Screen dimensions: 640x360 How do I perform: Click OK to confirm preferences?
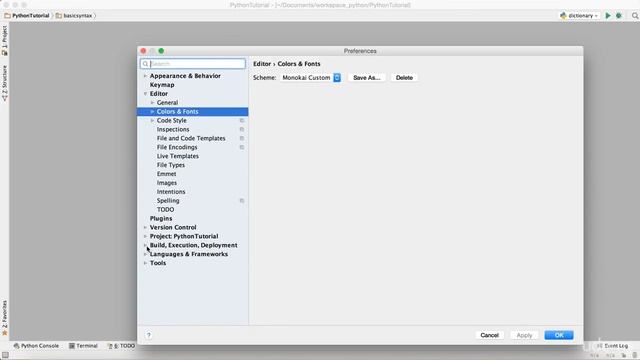click(559, 335)
